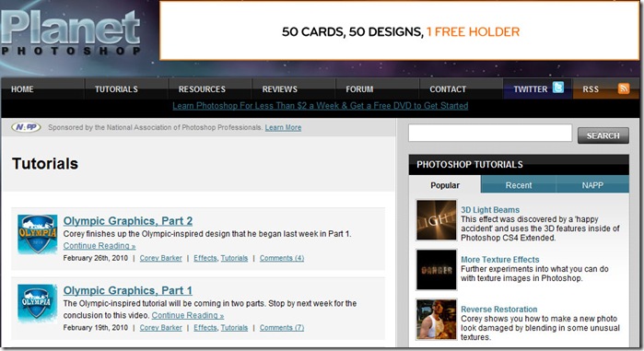Click the February 26th, 2010 date text
Image resolution: width=644 pixels, height=351 pixels.
click(x=95, y=258)
